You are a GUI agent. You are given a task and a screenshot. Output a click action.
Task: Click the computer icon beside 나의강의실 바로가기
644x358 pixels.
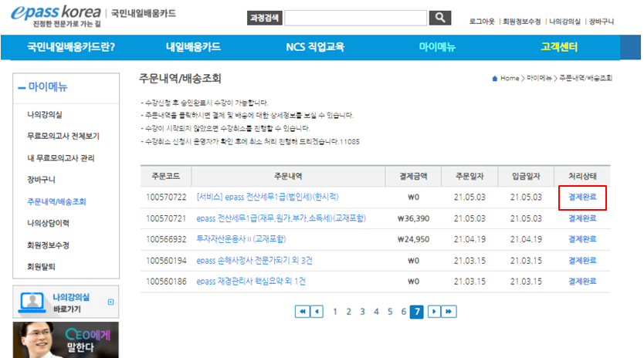pos(32,302)
